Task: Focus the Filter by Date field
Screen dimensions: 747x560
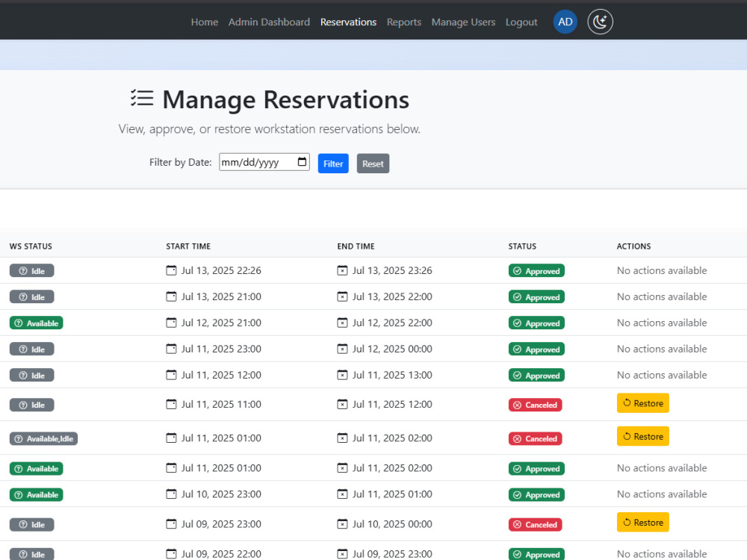Action: [x=264, y=162]
